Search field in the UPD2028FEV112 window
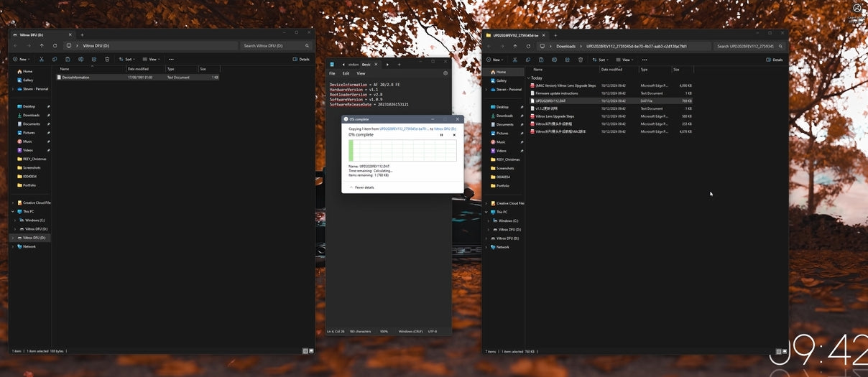The width and height of the screenshot is (868, 377). coord(749,46)
